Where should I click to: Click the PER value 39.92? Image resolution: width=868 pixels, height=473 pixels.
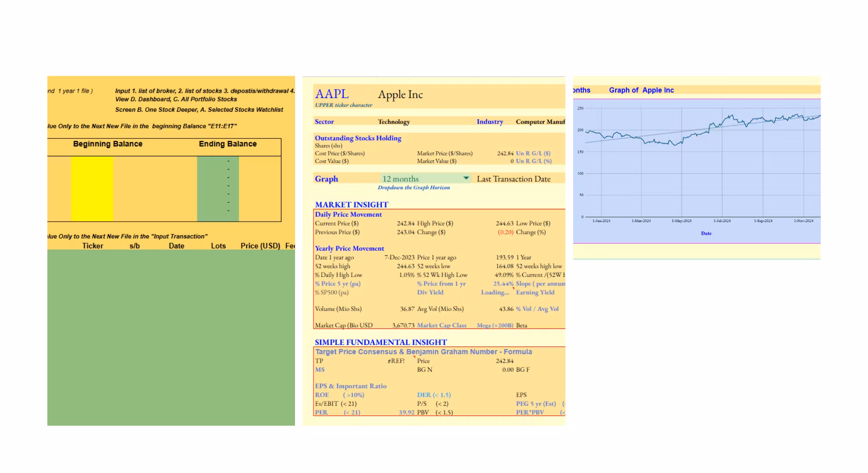pos(406,412)
